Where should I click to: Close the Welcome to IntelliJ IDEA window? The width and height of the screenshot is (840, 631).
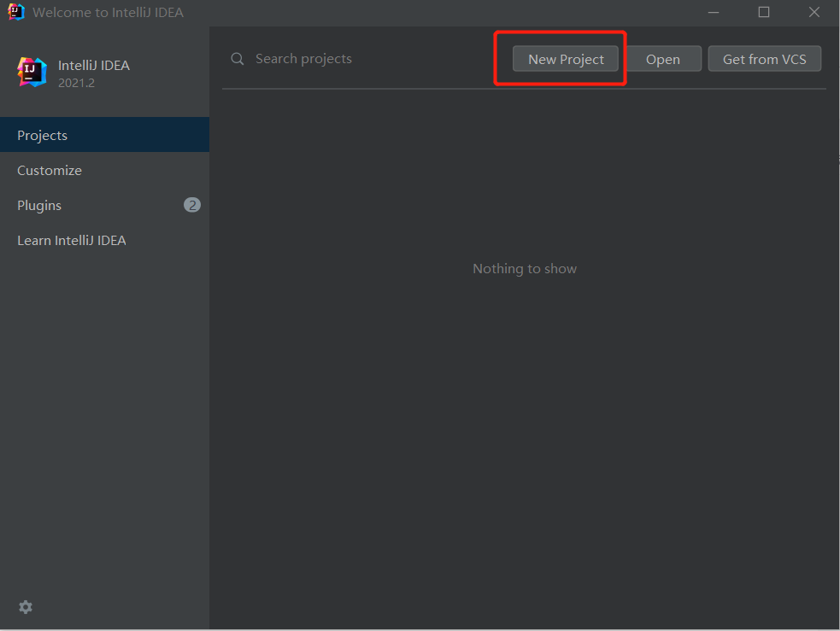click(814, 12)
